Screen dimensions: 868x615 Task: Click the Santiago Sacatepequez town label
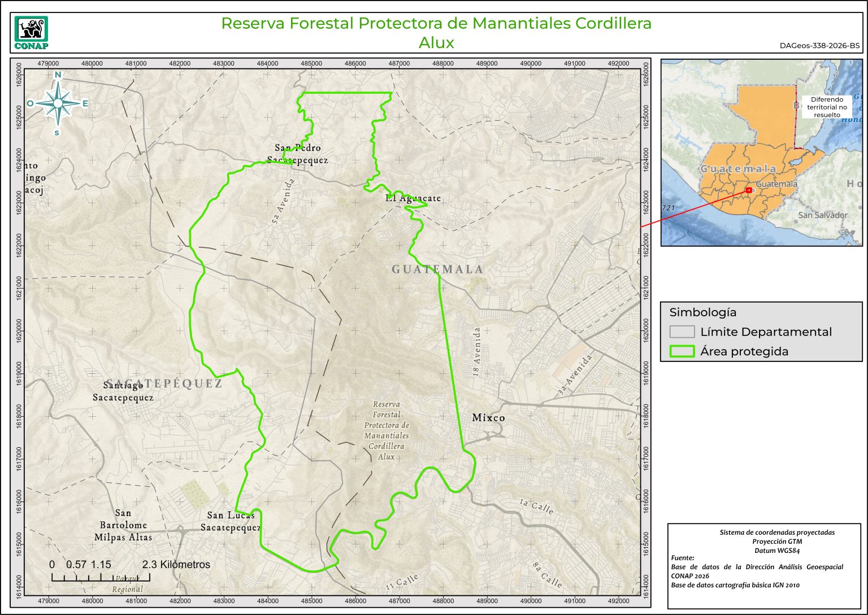[123, 391]
